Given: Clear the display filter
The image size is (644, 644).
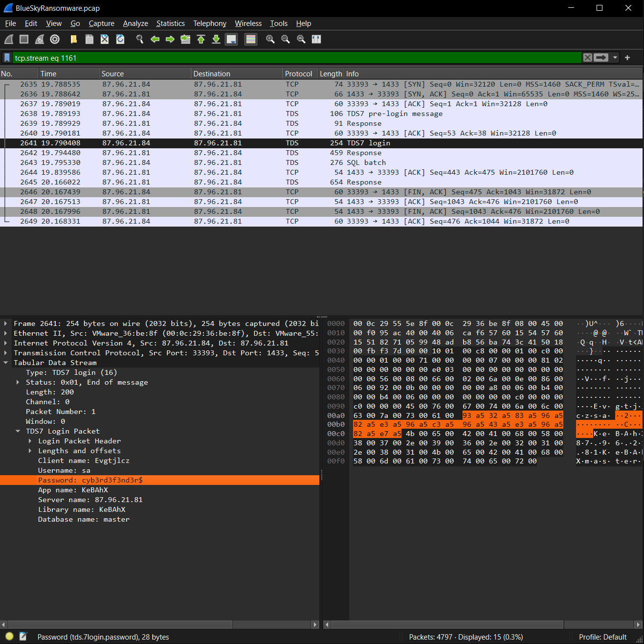Looking at the screenshot, I should [588, 58].
